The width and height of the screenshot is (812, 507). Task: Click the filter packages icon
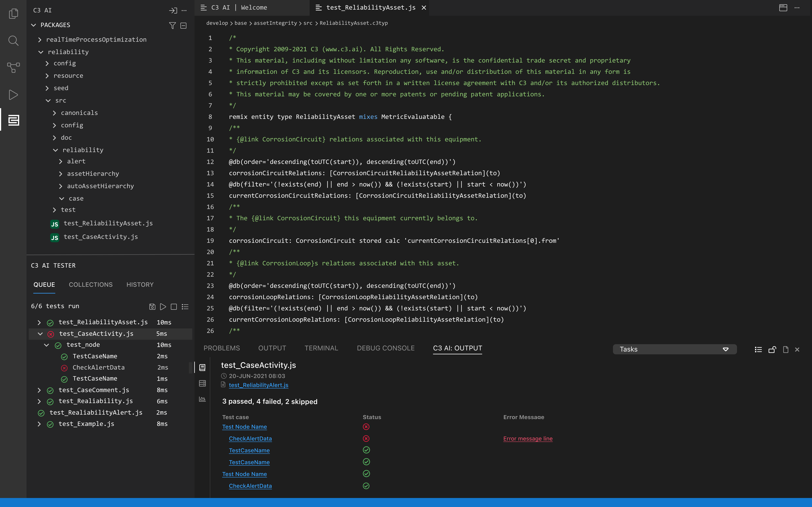click(172, 25)
